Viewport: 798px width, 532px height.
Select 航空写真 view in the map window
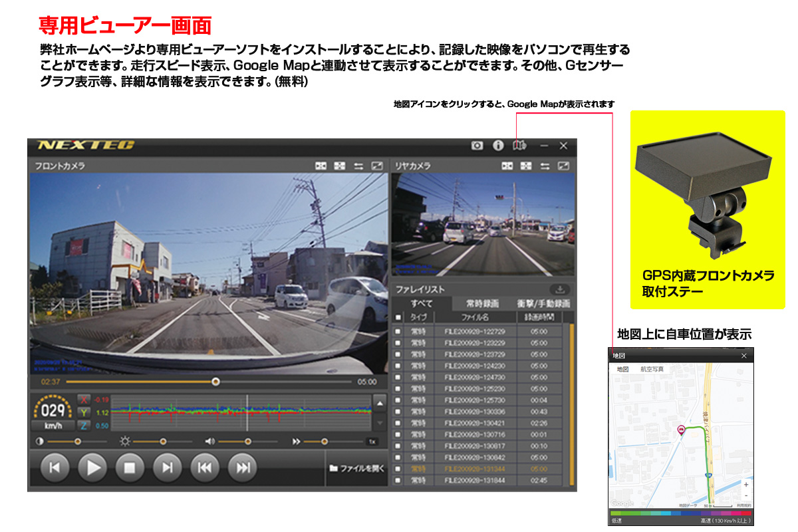652,369
